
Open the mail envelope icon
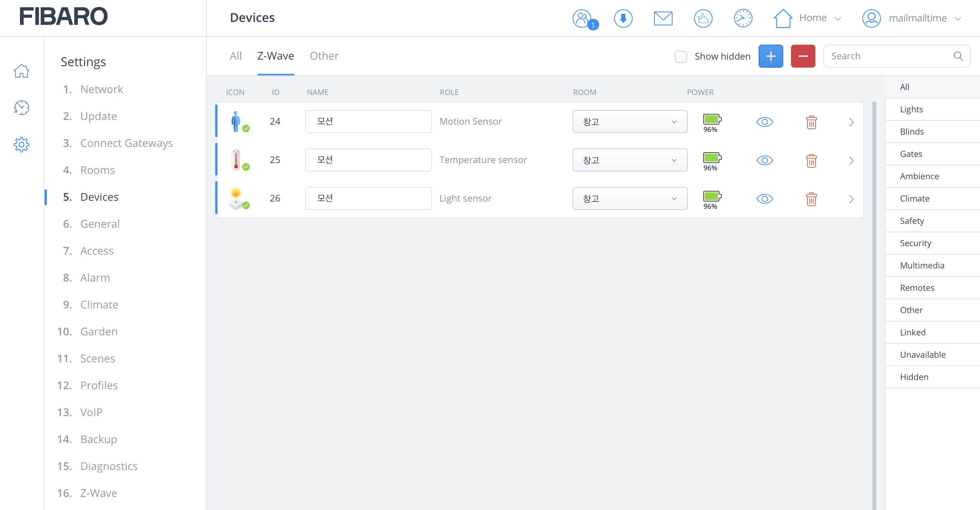(663, 18)
